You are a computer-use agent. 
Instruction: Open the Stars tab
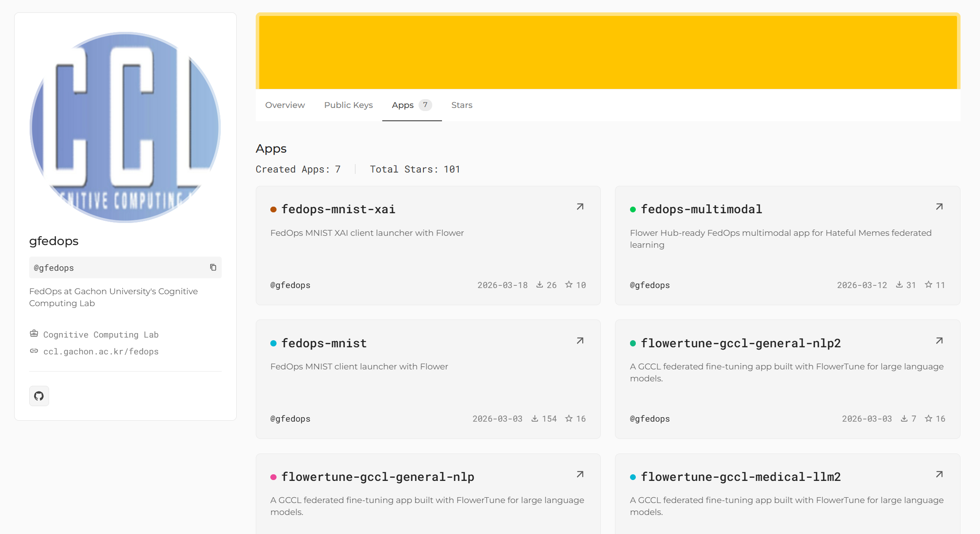pyautogui.click(x=461, y=105)
